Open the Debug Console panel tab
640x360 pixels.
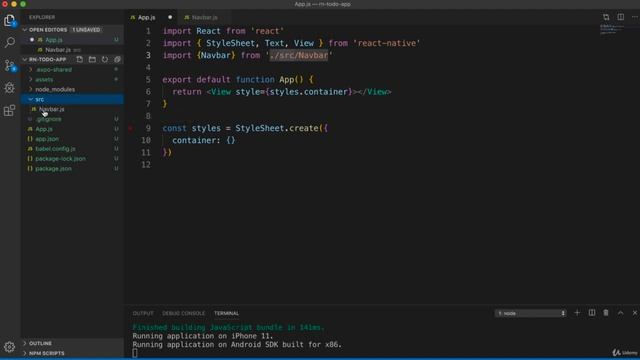coord(184,313)
